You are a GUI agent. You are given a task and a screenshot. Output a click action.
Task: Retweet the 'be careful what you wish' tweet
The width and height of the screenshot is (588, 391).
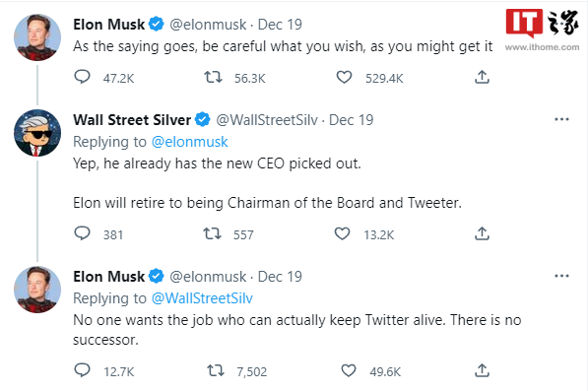point(213,77)
